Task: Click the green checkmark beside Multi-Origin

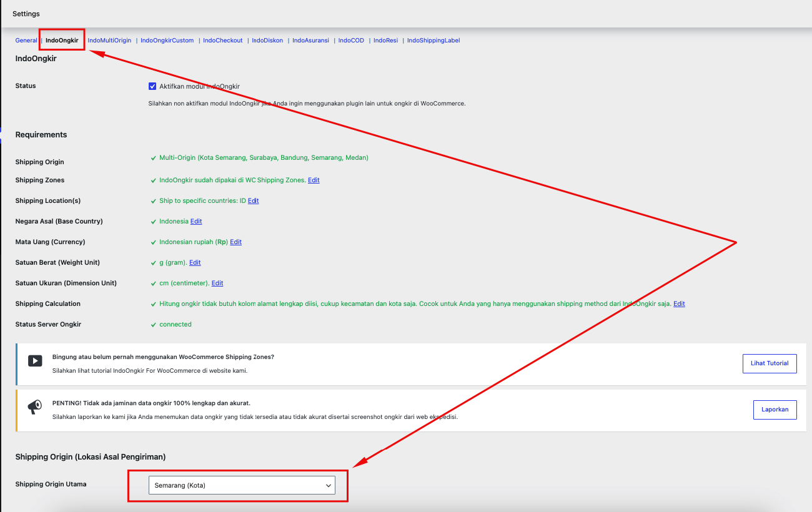Action: [x=154, y=158]
